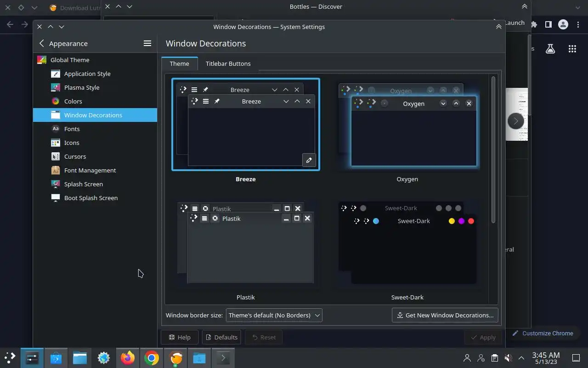The width and height of the screenshot is (588, 368).
Task: Click the person icon in system tray
Action: [x=467, y=358]
